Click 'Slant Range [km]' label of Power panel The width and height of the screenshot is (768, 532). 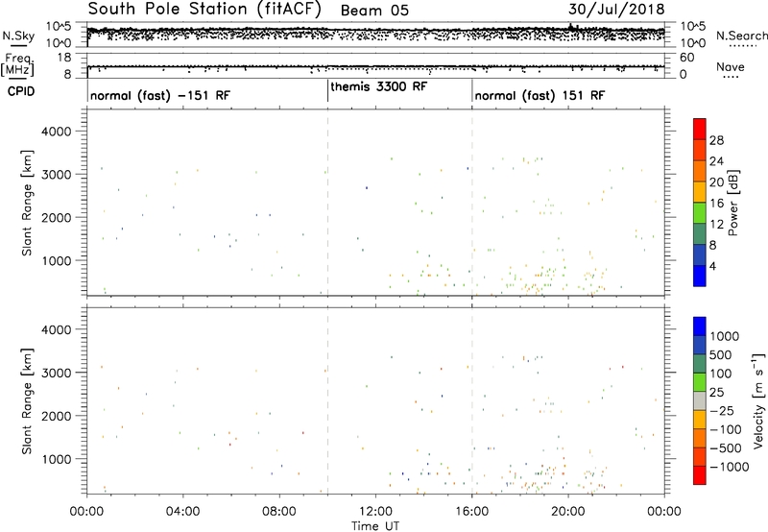pyautogui.click(x=27, y=203)
